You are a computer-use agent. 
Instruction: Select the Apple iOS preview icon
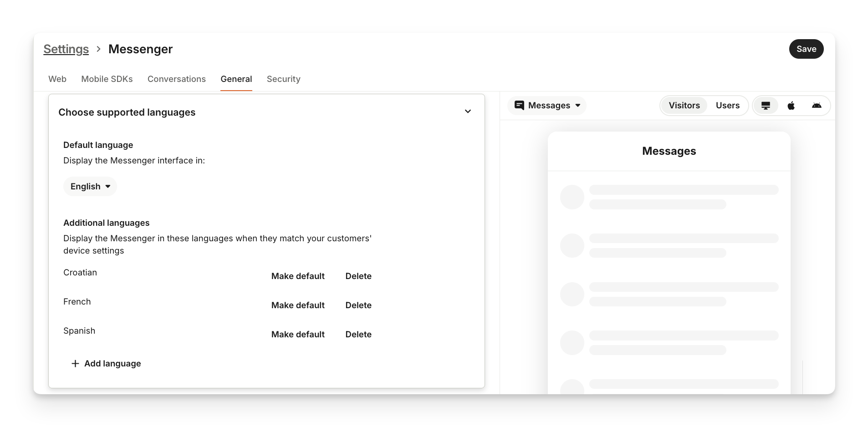tap(791, 106)
